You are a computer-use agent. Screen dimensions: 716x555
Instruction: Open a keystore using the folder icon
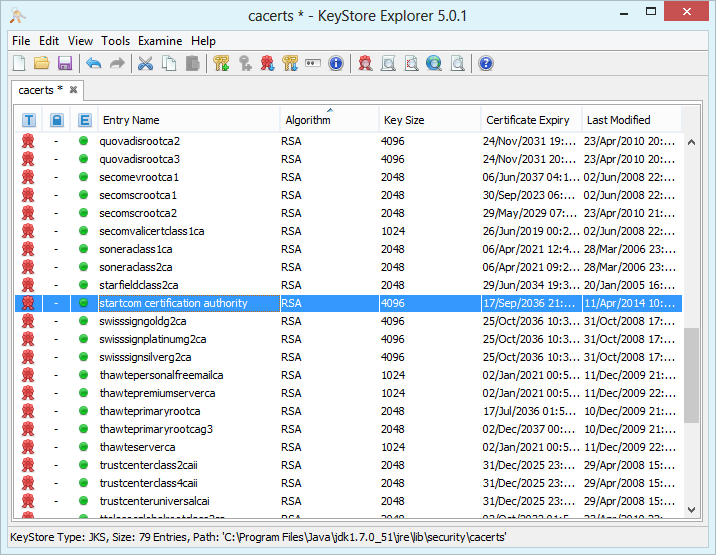click(42, 64)
